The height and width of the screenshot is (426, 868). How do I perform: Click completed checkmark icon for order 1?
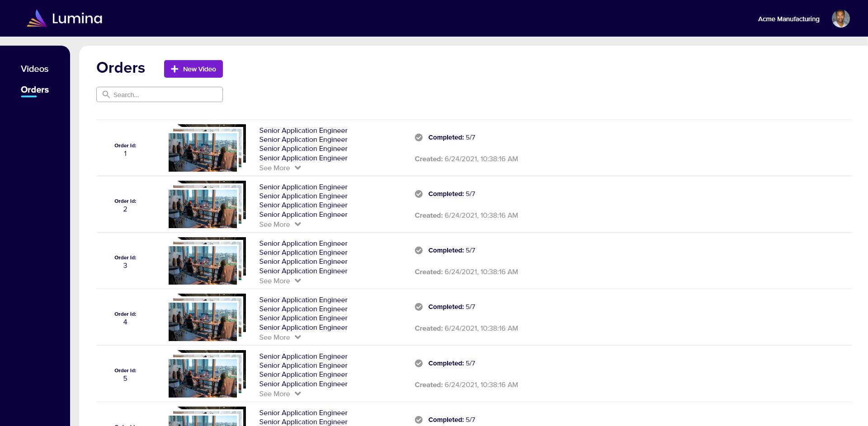419,137
